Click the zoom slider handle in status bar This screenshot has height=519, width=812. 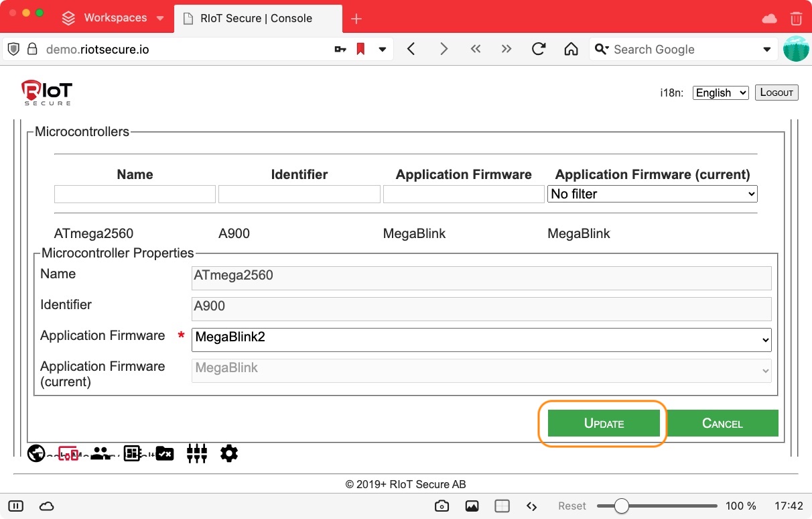pos(622,506)
